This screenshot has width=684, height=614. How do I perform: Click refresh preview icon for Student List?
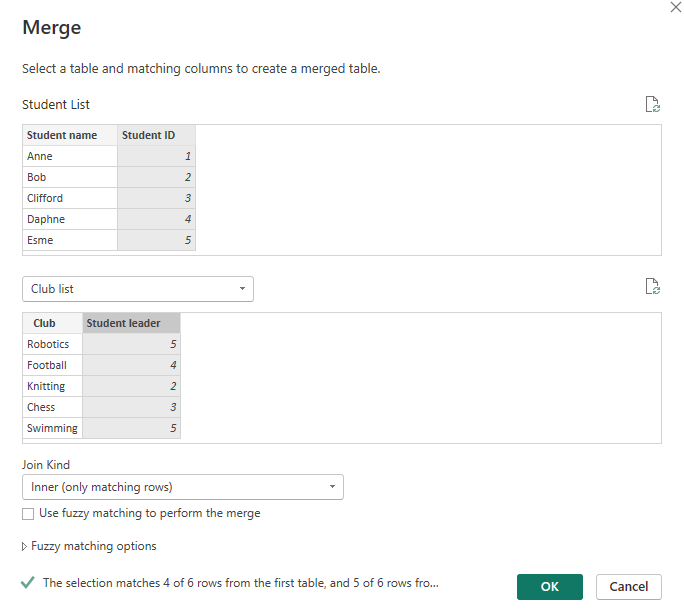pos(652,104)
